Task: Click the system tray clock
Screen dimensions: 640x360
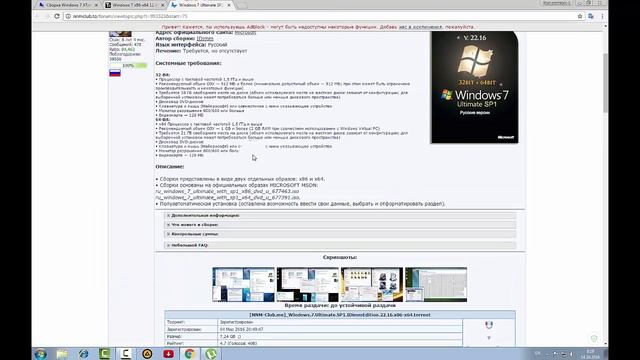Action: (590, 354)
